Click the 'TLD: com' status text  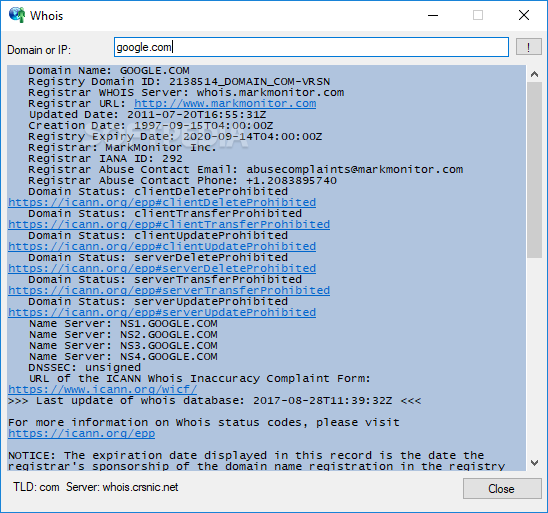click(x=36, y=487)
